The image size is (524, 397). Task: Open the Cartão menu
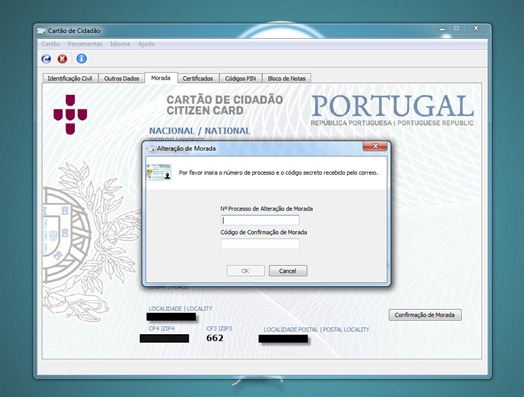pyautogui.click(x=50, y=44)
